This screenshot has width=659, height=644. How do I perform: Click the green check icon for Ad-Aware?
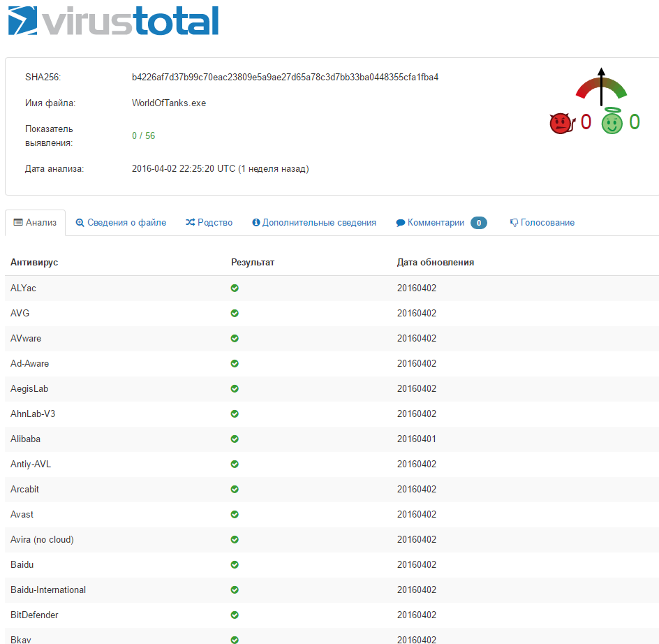pos(235,363)
